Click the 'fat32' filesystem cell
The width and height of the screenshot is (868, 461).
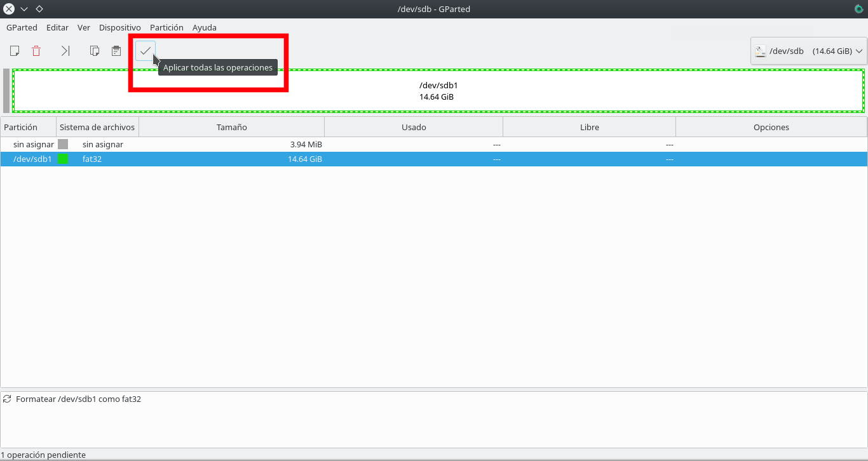pos(92,159)
